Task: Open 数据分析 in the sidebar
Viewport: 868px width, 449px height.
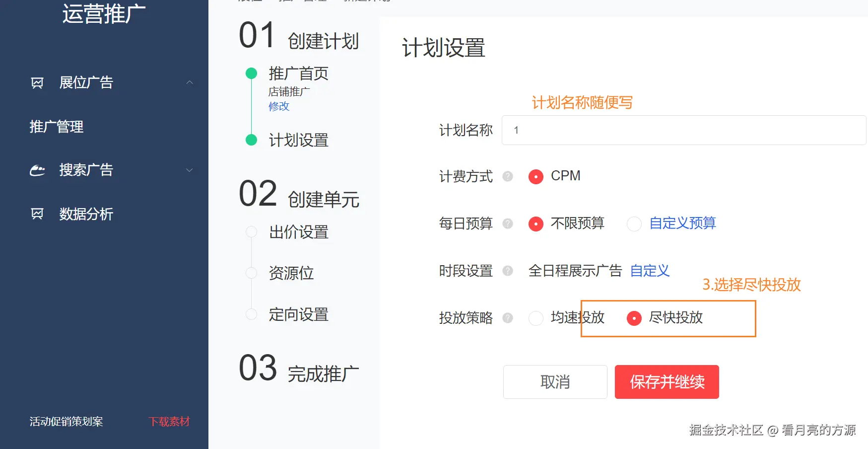Action: (x=86, y=214)
